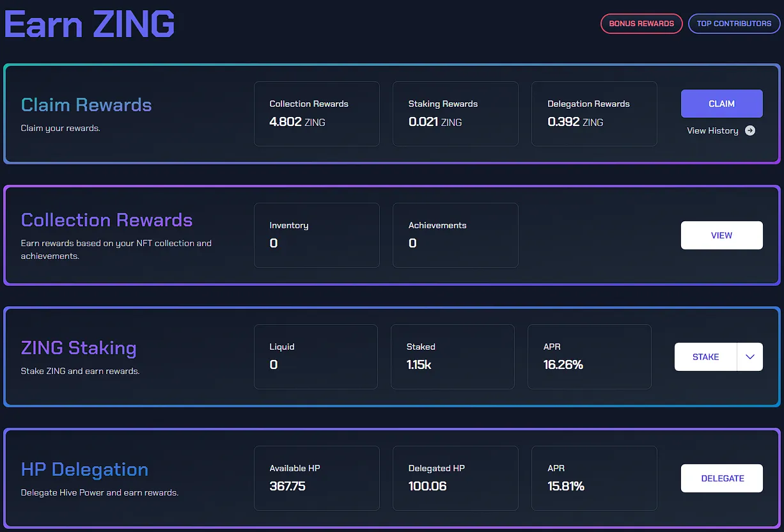Click the Claim Rewards section title
The width and height of the screenshot is (784, 532).
click(x=86, y=105)
